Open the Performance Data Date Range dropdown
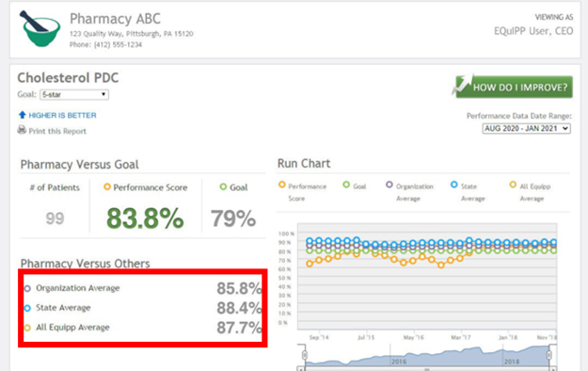 click(526, 128)
